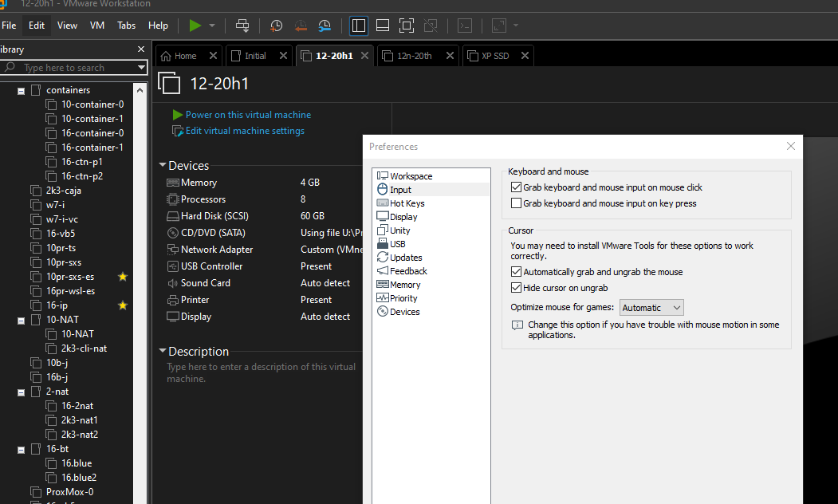
Task: Enable grab input on key press
Action: (516, 203)
